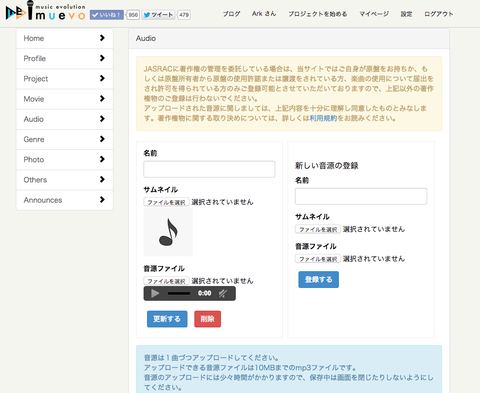Viewport: 480px width, 393px height.
Task: Click the like count 956
Action: click(x=133, y=15)
